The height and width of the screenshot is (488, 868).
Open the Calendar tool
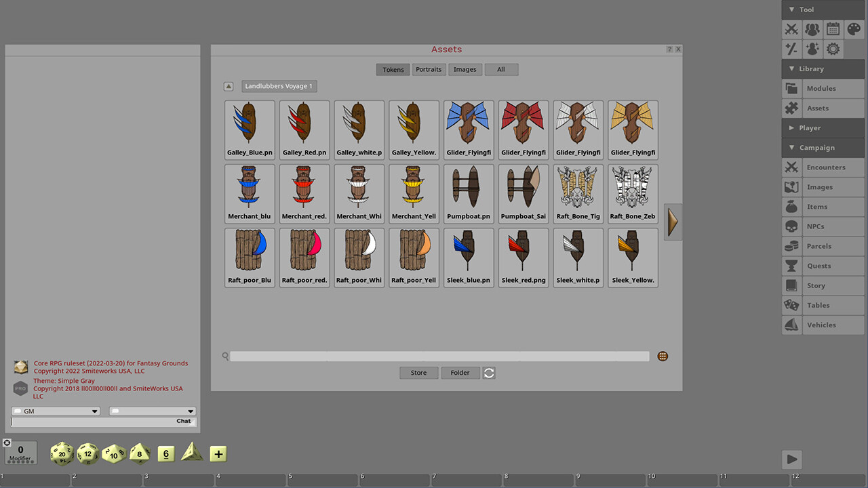832,29
